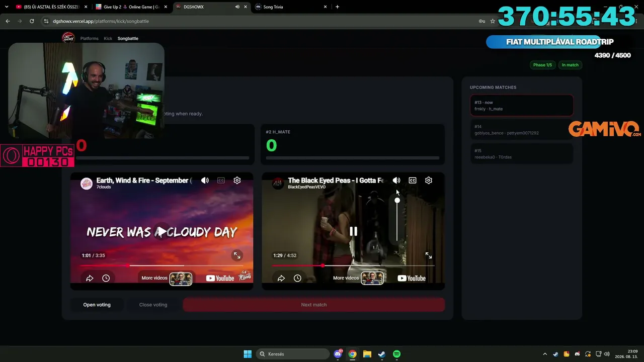Enter fullscreen on the Black Eyed Peas video
The width and height of the screenshot is (644, 362).
click(x=429, y=255)
